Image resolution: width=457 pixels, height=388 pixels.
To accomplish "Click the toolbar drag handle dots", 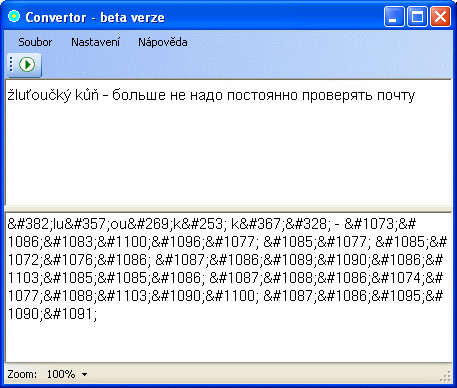I will (x=11, y=64).
